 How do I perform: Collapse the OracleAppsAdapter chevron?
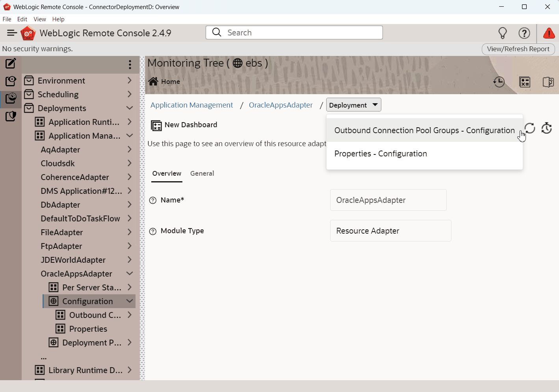click(x=129, y=273)
